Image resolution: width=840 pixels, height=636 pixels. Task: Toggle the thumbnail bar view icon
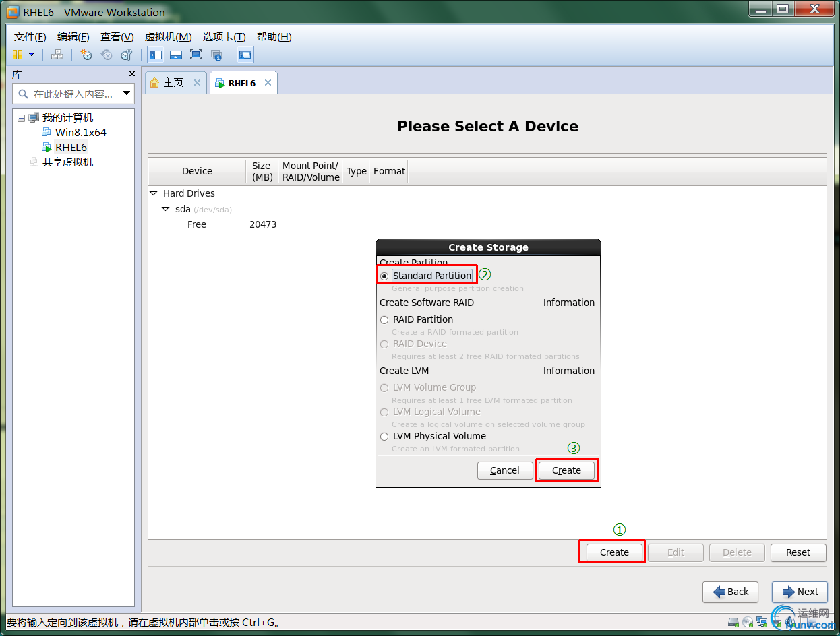pyautogui.click(x=176, y=55)
